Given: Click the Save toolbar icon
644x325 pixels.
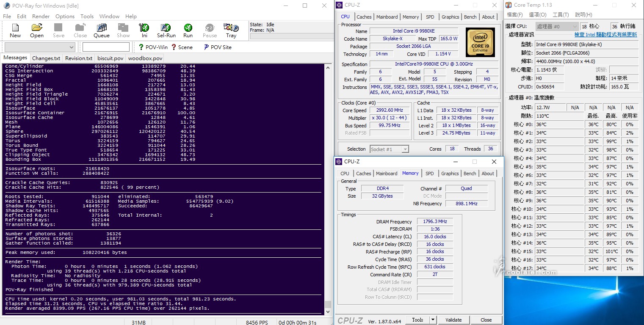Looking at the screenshot, I should tap(59, 30).
